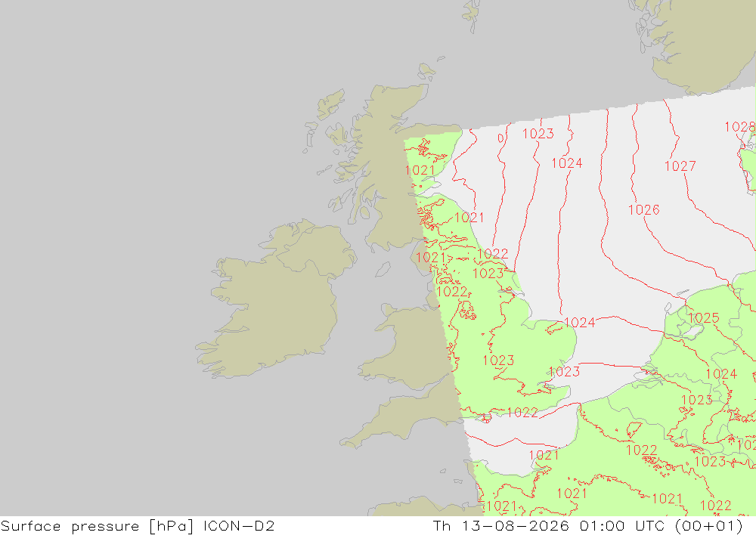Viewport: 756px width, 554px height.
Task: Click the 'Surface pressure [hPa]' caption
Action: (x=97, y=526)
